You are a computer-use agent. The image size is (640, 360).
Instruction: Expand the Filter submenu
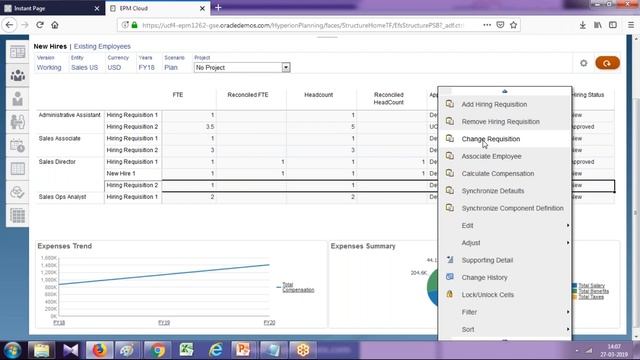click(x=505, y=312)
